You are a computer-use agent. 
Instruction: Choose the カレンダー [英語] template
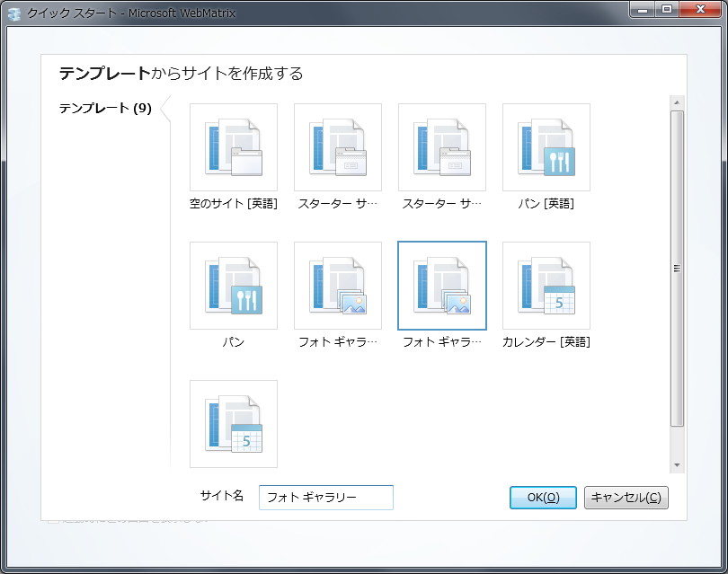[x=546, y=286]
